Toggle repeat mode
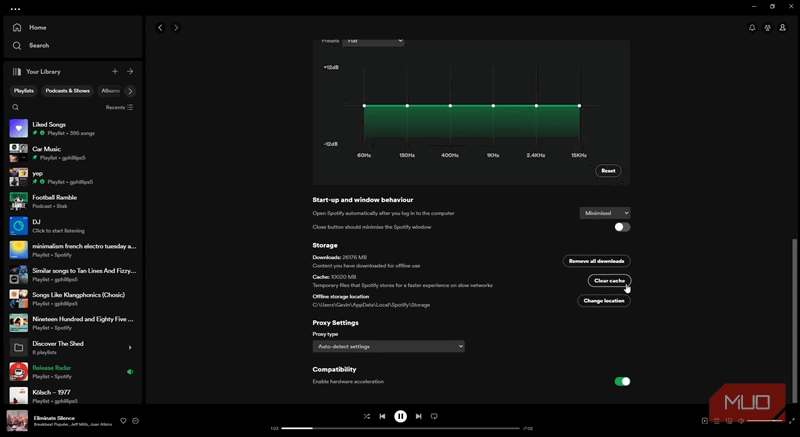This screenshot has width=800, height=437. pyautogui.click(x=434, y=416)
